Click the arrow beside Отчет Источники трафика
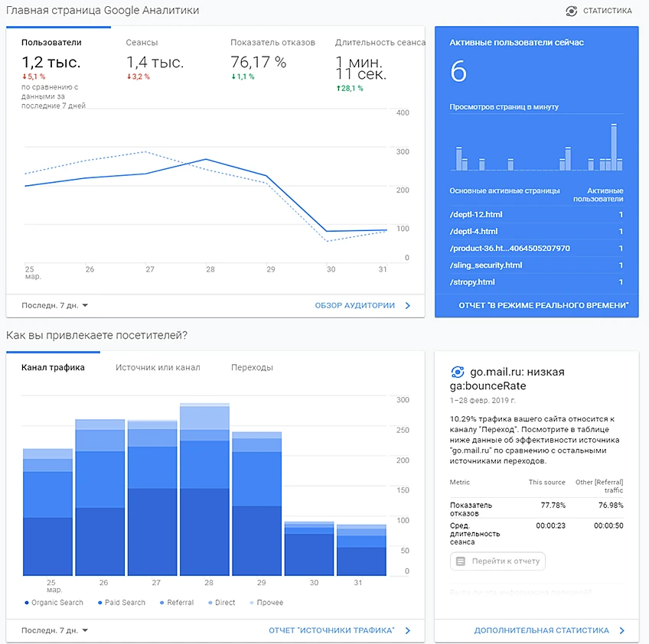 tap(408, 631)
